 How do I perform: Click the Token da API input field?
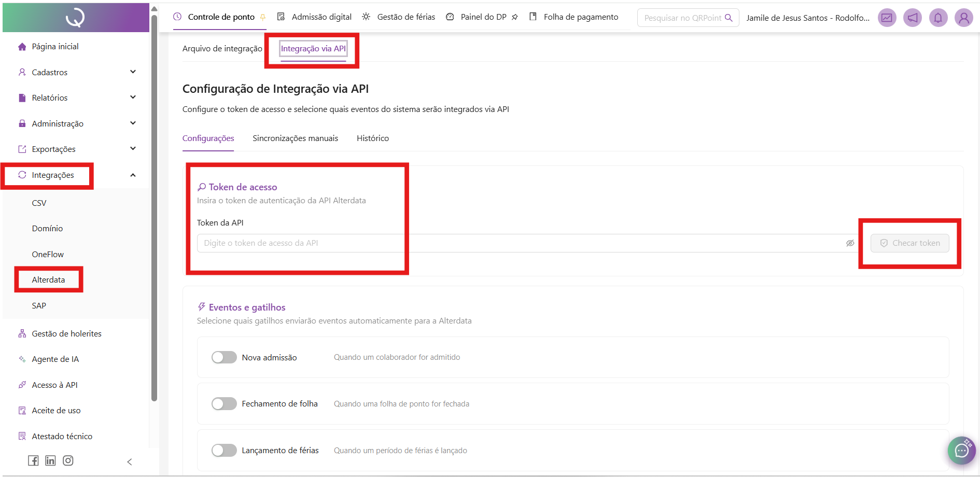coord(519,243)
